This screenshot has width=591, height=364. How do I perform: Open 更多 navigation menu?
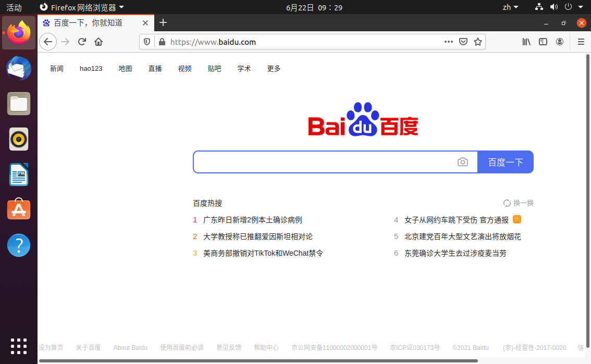(274, 69)
